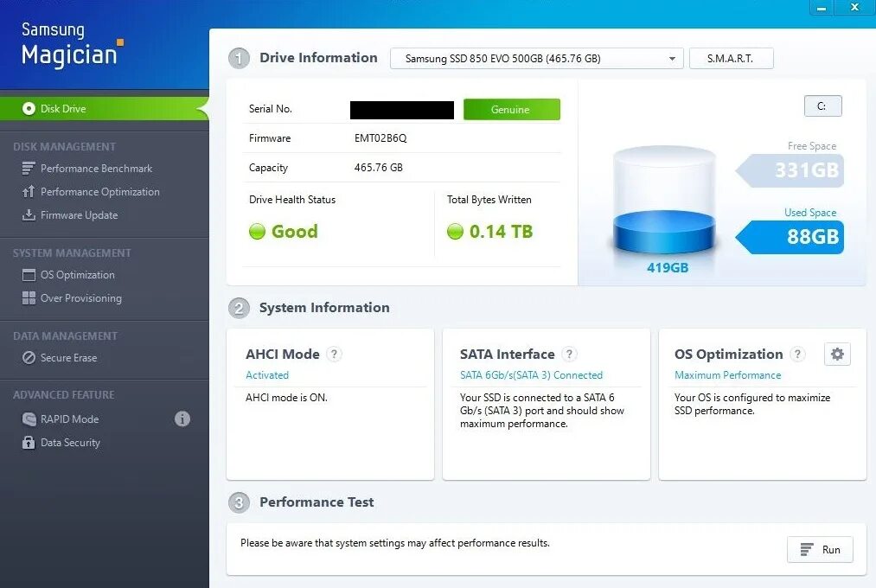Click capacity value 465.76 GB
The height and width of the screenshot is (588, 876).
[x=378, y=168]
